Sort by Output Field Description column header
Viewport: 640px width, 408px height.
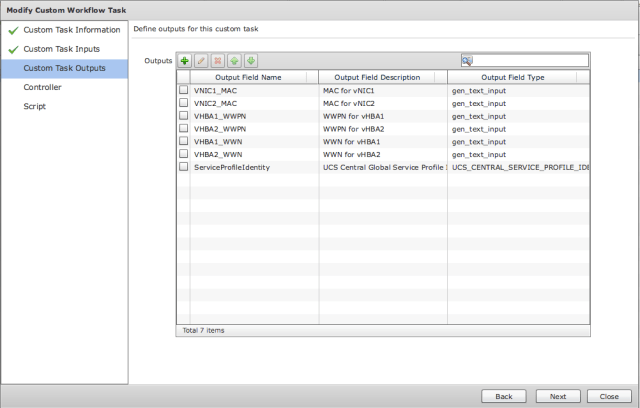383,77
